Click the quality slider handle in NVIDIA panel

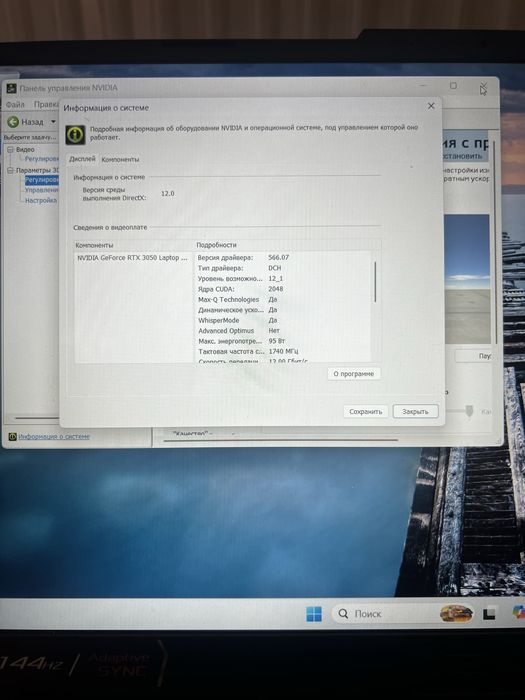coord(469,411)
